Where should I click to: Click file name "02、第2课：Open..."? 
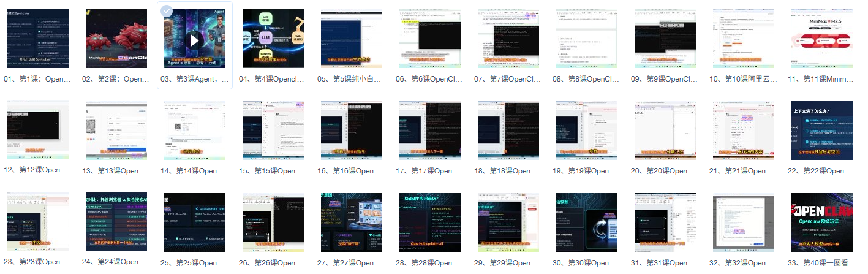(116, 79)
